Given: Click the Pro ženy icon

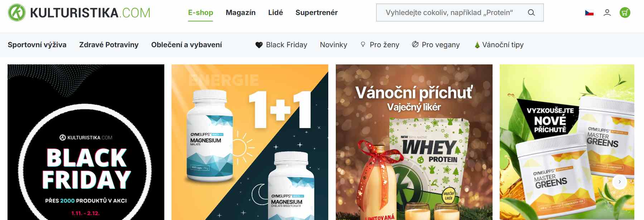Looking at the screenshot, I should pos(363,44).
